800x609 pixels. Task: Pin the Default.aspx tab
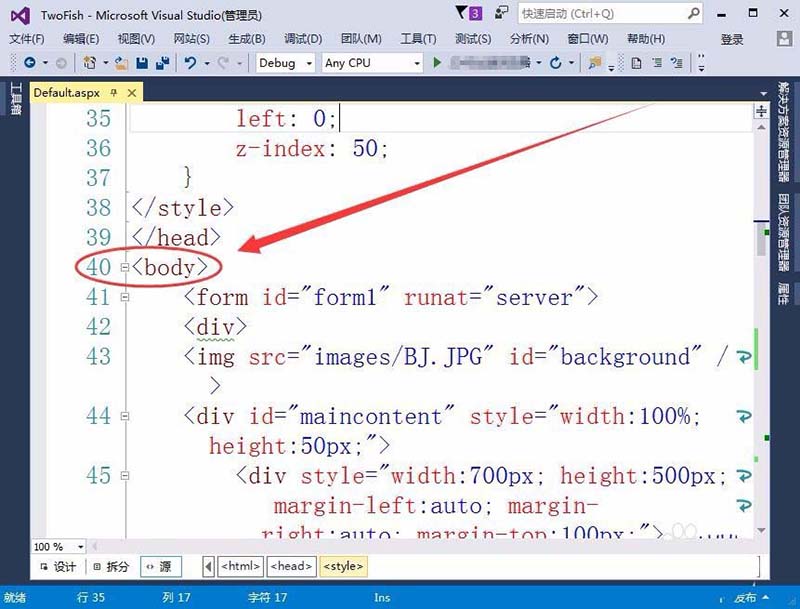pyautogui.click(x=114, y=92)
